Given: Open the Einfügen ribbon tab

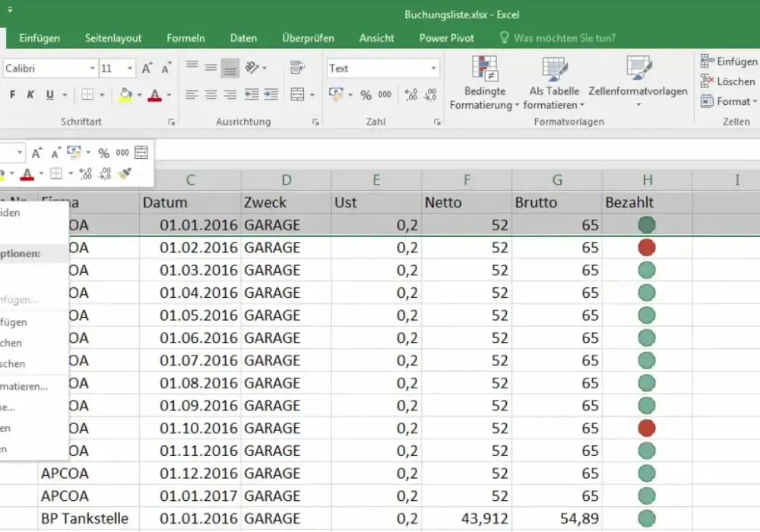Looking at the screenshot, I should [40, 38].
